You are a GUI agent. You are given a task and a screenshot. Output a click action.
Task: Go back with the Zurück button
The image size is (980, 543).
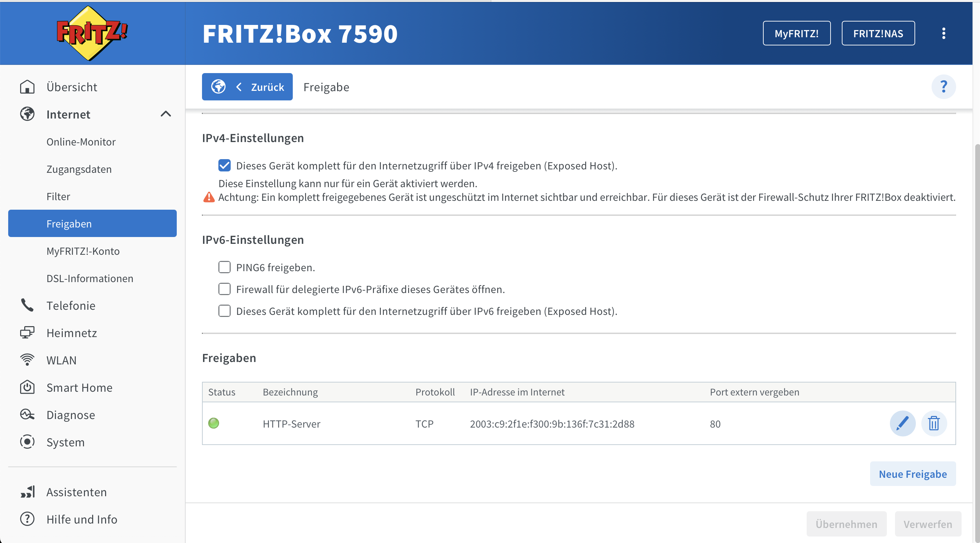point(247,87)
